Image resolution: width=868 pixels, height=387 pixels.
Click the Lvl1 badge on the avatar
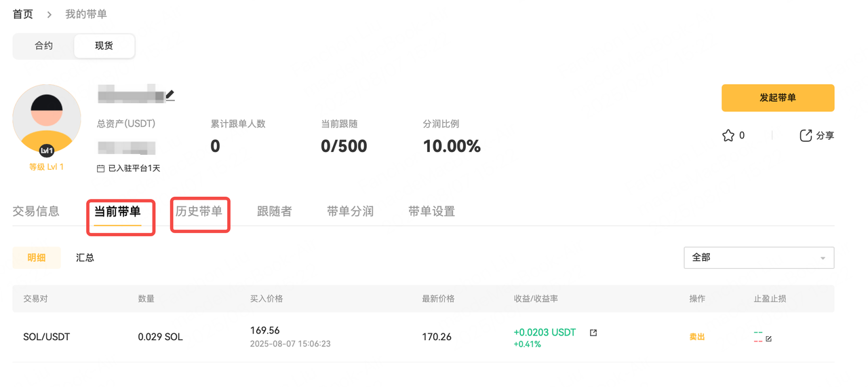pos(47,151)
